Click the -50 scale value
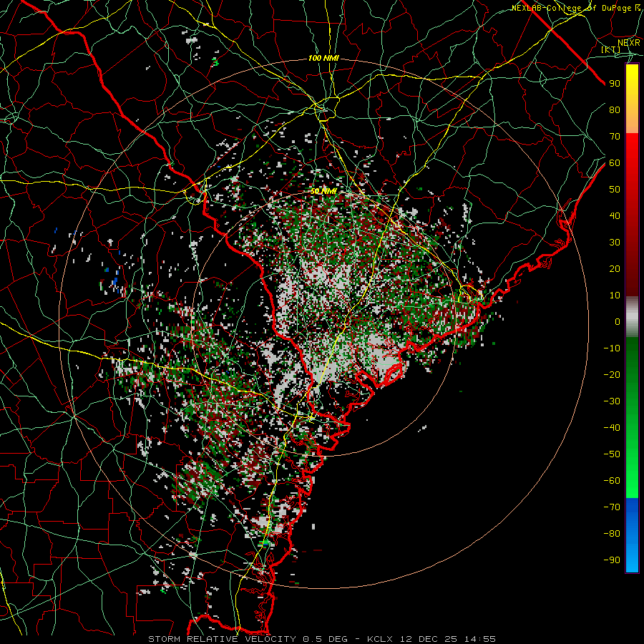644x644 pixels. pyautogui.click(x=612, y=454)
